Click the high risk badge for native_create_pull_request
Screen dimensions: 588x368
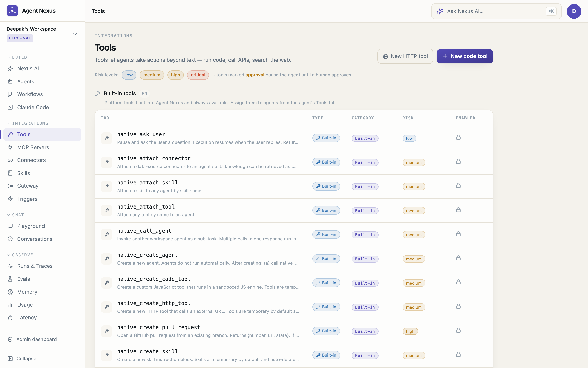410,331
